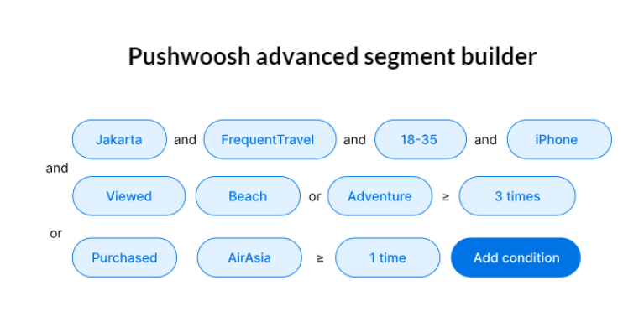Click the 'and' operator between Jakarta and FrequentTravel
This screenshot has height=332, width=644.
[x=186, y=140]
